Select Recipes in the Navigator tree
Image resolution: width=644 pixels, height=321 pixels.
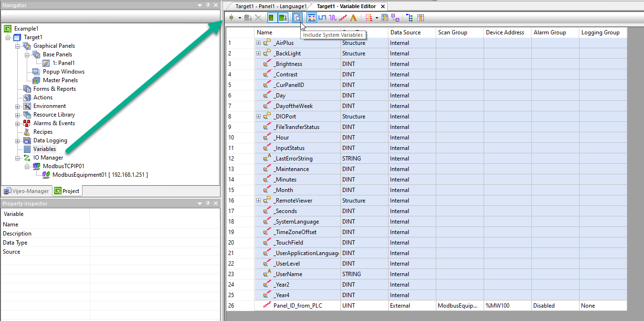pos(43,132)
